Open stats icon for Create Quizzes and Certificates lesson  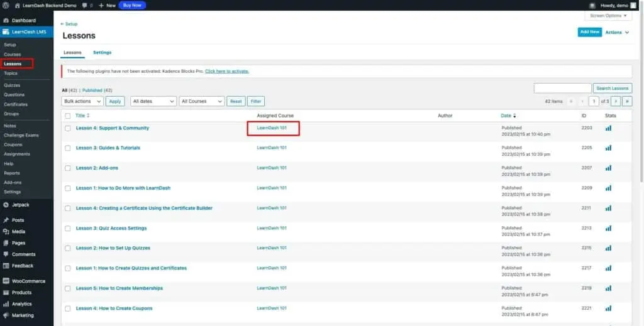click(608, 268)
